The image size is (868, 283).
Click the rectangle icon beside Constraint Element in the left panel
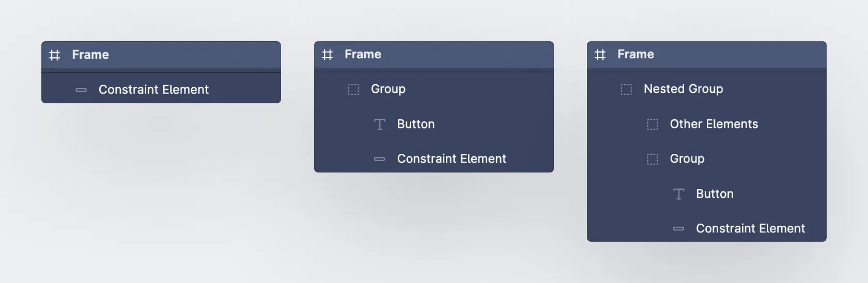click(x=81, y=90)
